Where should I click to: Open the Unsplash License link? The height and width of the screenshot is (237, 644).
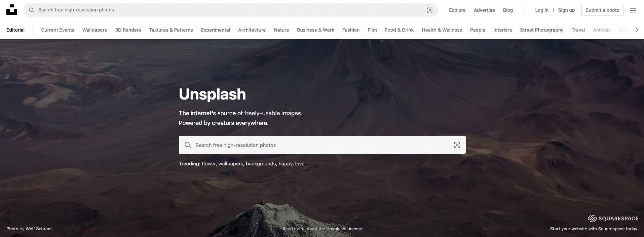pyautogui.click(x=344, y=229)
